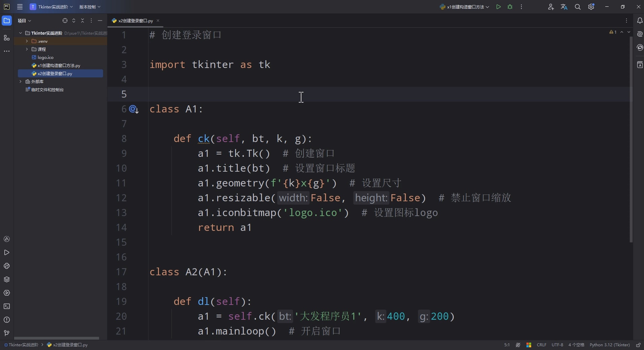Open the 版本控制 dropdown menu
The width and height of the screenshot is (644, 350).
click(x=90, y=7)
